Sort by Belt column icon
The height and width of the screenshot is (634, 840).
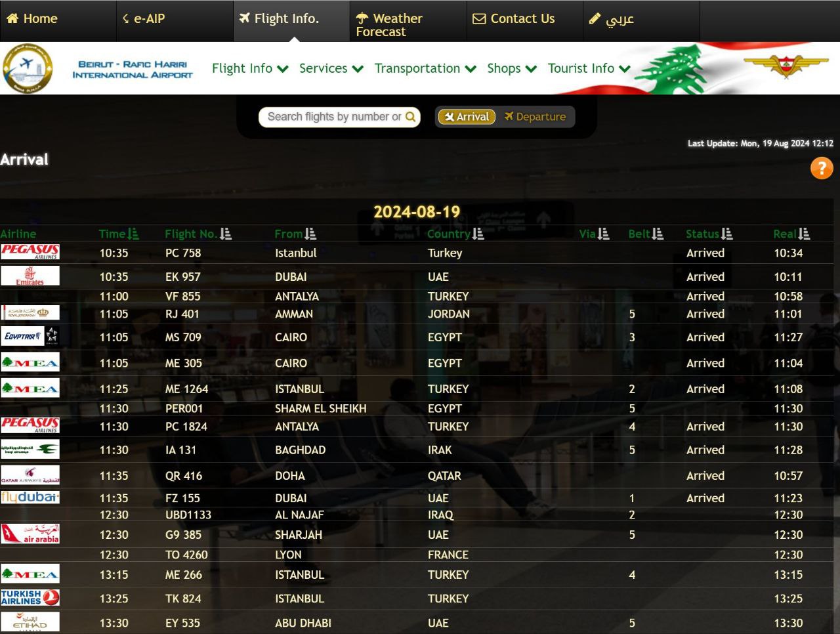[x=658, y=234]
